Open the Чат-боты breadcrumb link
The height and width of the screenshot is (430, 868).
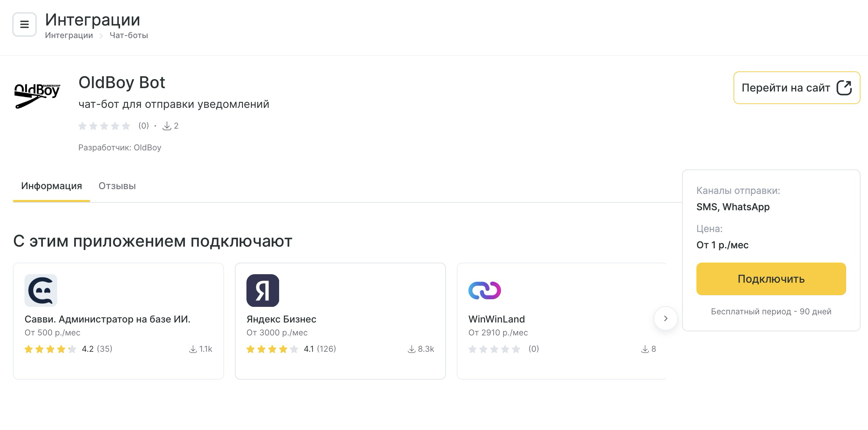coord(129,35)
